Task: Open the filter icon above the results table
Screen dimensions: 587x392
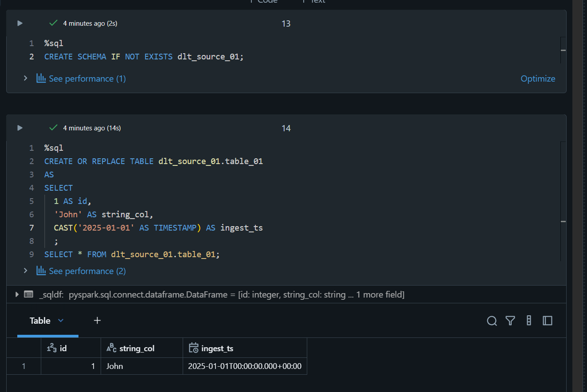Action: 510,321
